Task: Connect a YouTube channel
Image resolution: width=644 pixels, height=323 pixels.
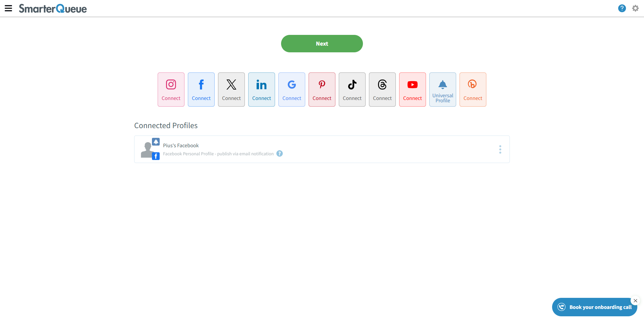Action: [413, 90]
